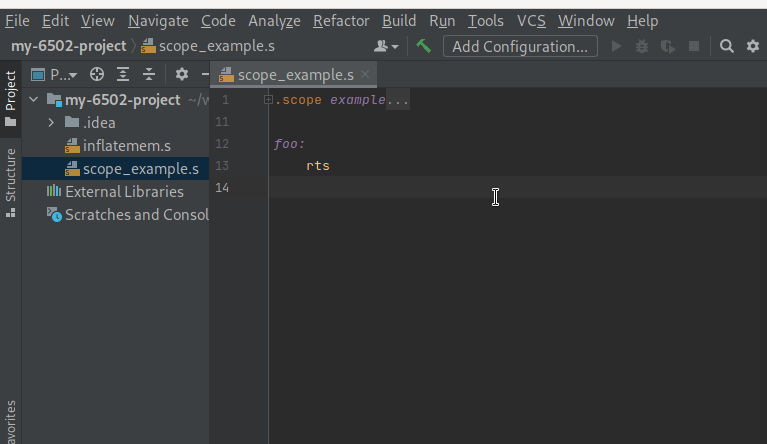
Task: Click the Debug bug icon
Action: coord(642,46)
